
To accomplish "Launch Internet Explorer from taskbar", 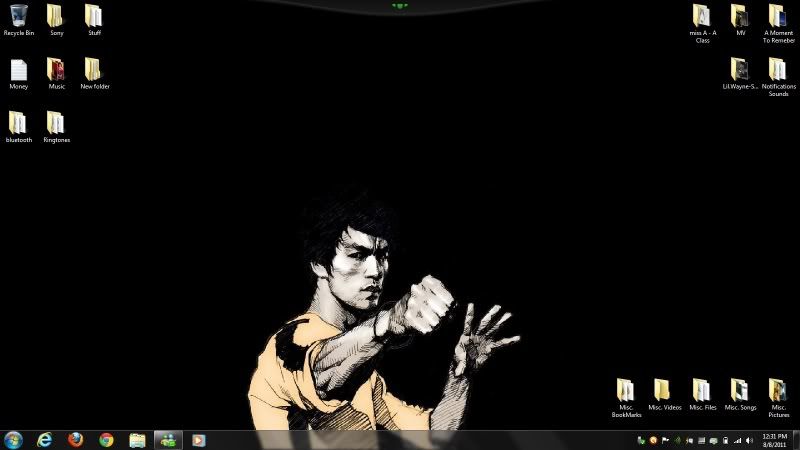I will click(45, 440).
